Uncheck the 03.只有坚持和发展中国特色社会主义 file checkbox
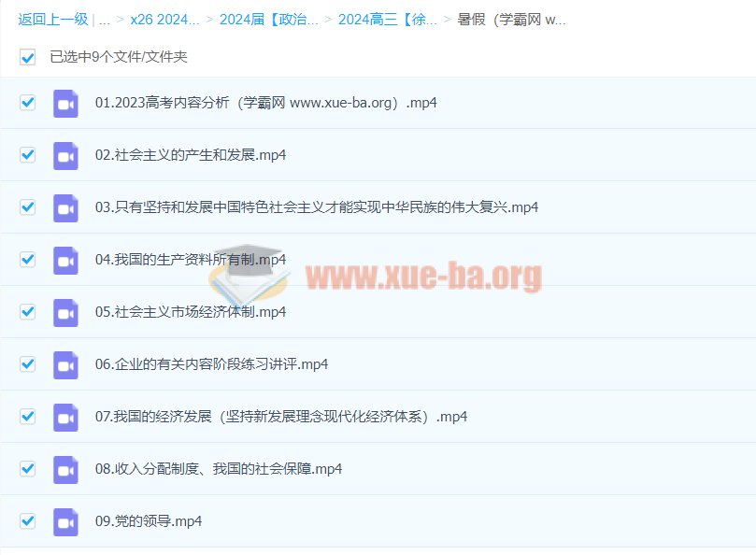This screenshot has height=555, width=756. (28, 206)
